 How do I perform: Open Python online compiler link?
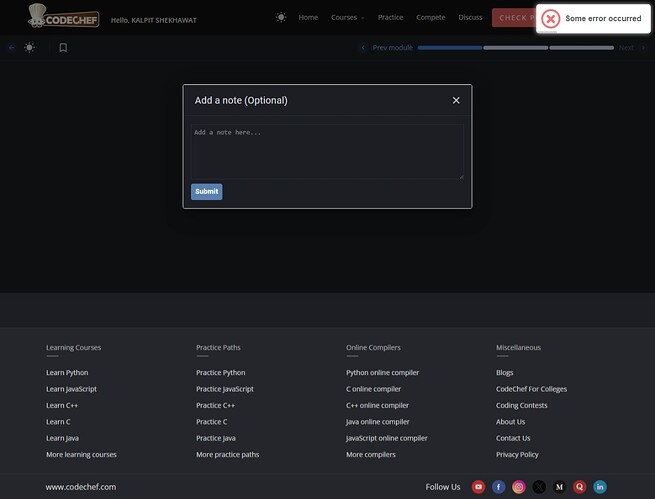(x=382, y=372)
